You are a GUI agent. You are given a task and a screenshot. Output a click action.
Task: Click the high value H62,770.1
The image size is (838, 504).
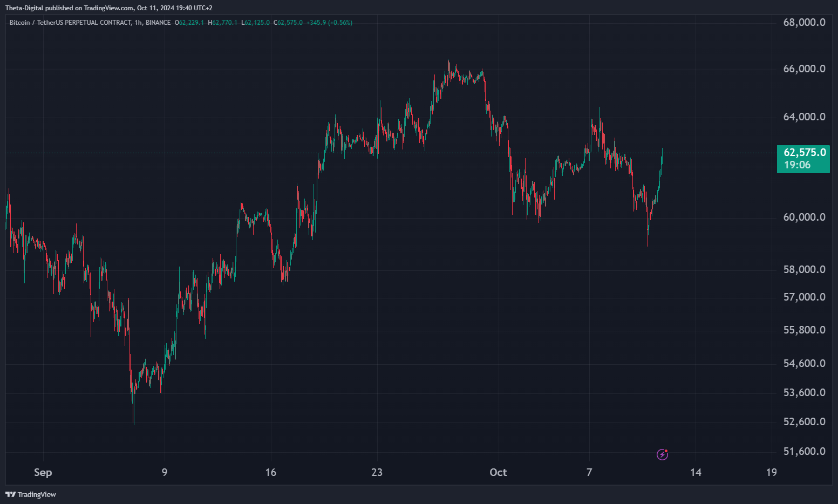222,23
